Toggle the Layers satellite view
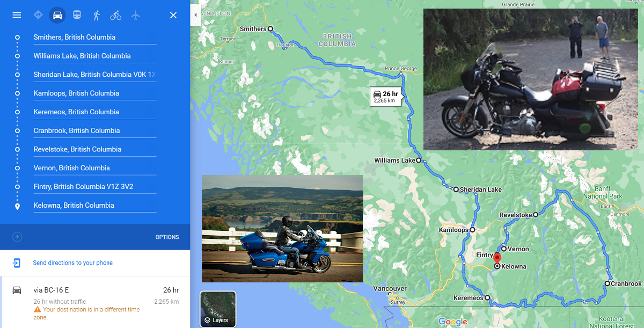 (218, 309)
